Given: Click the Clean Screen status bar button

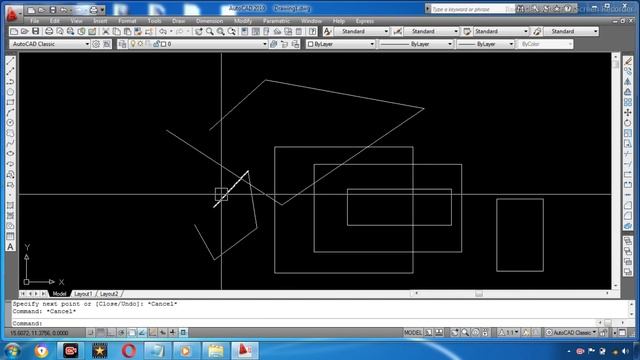Looking at the screenshot, I should 622,333.
